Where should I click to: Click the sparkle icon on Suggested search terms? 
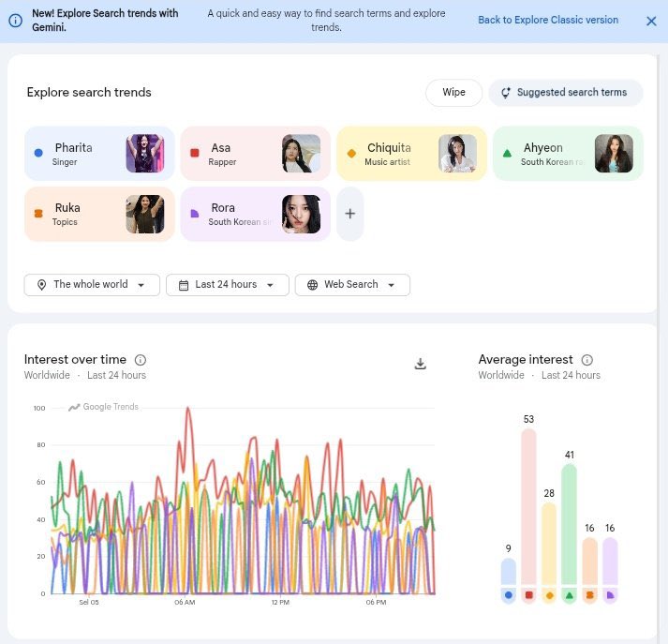point(505,93)
